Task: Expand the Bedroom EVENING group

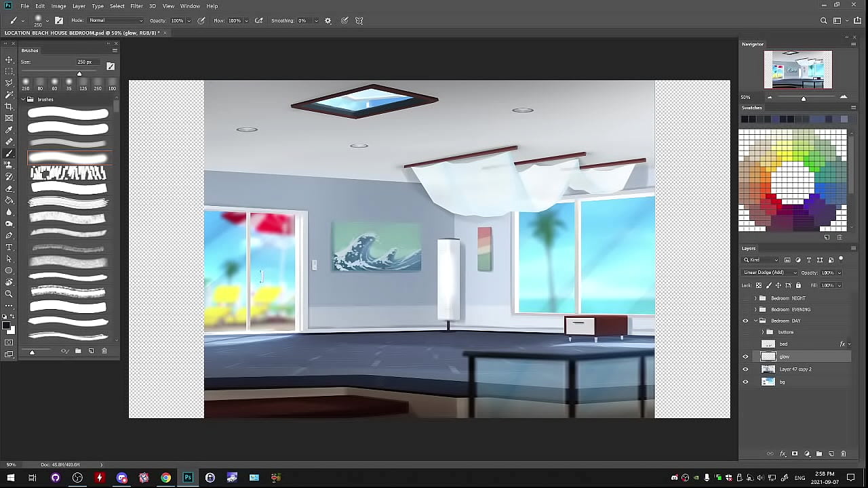Action: (755, 310)
